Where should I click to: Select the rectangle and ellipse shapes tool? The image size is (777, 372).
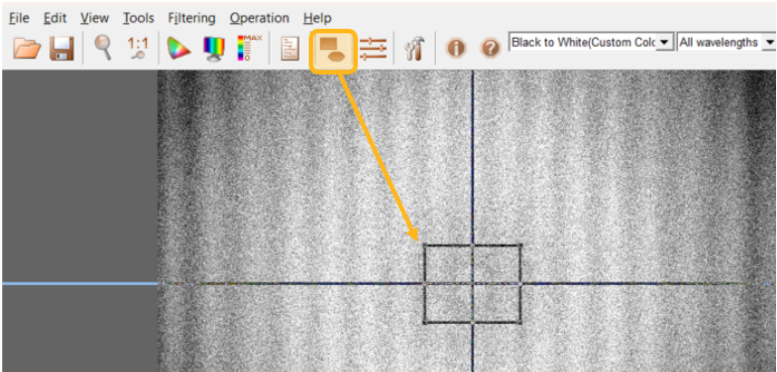(x=333, y=52)
